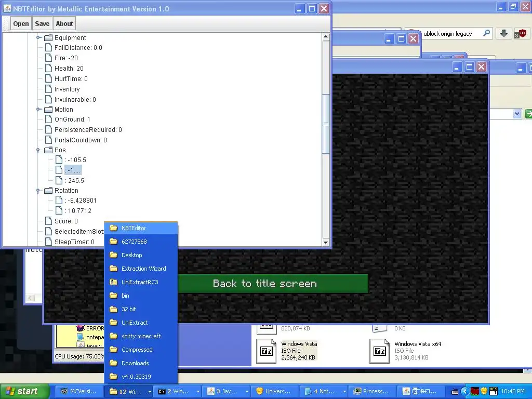
Task: Select the Rotation value 10.7712
Action: coord(78,211)
